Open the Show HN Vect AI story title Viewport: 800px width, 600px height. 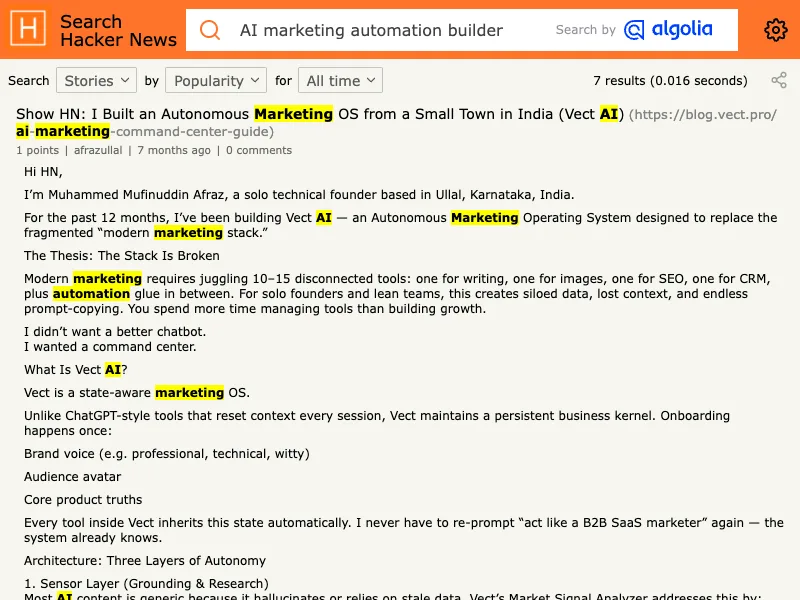pyautogui.click(x=320, y=114)
